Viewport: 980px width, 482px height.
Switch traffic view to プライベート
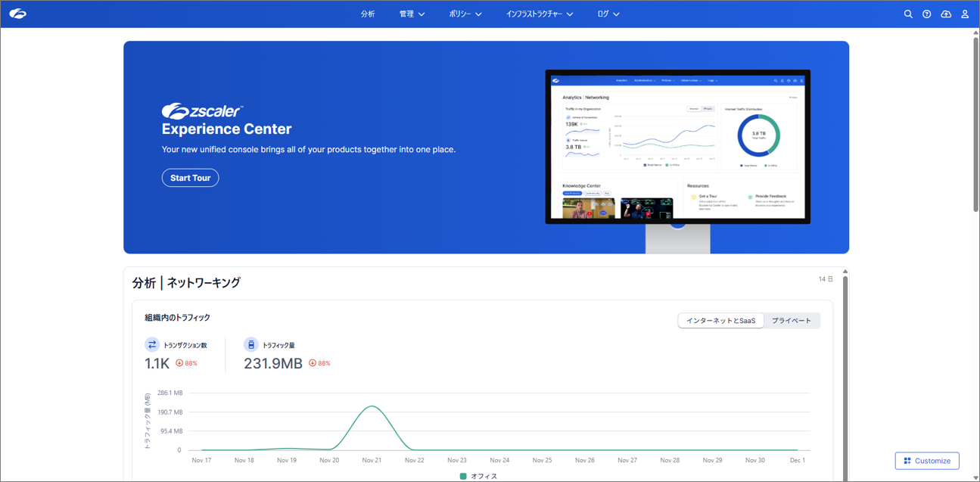[791, 321]
